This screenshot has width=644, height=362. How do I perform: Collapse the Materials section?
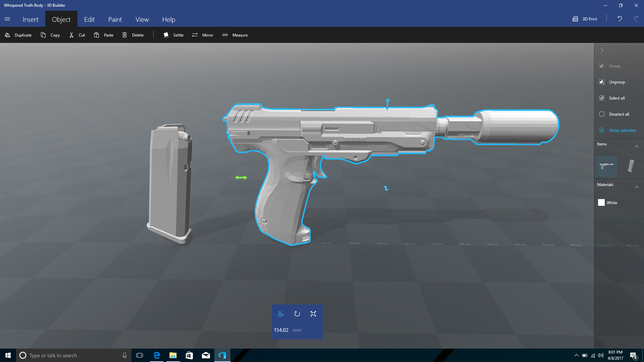pos(637,187)
